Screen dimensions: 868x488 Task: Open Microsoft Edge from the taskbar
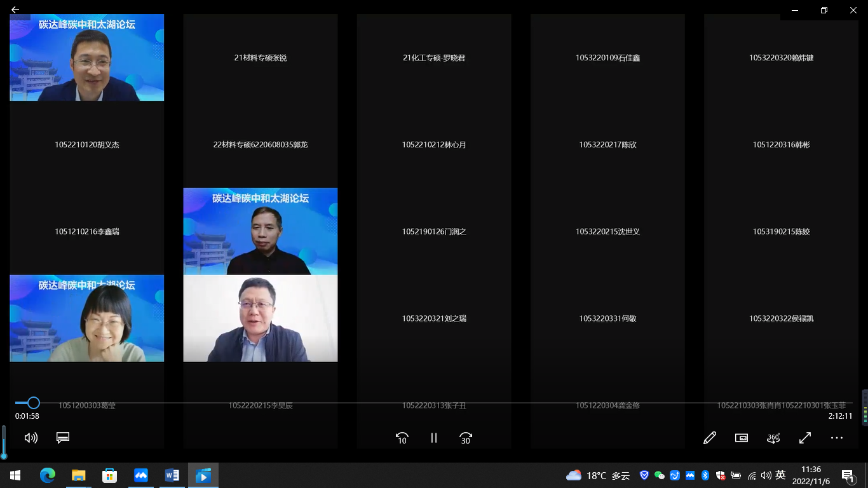pyautogui.click(x=47, y=475)
